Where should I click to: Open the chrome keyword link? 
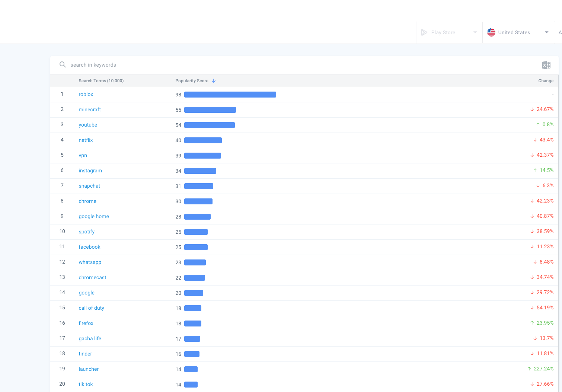click(87, 201)
